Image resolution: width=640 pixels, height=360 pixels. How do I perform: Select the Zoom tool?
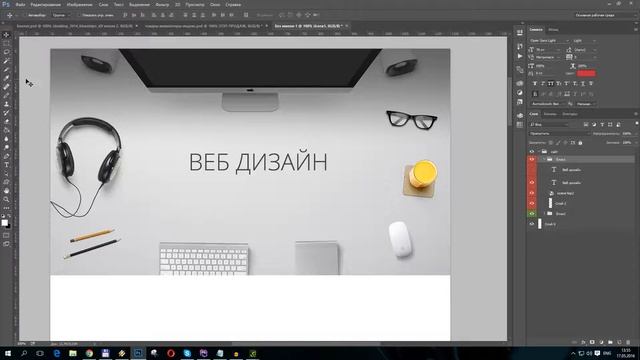(x=6, y=199)
